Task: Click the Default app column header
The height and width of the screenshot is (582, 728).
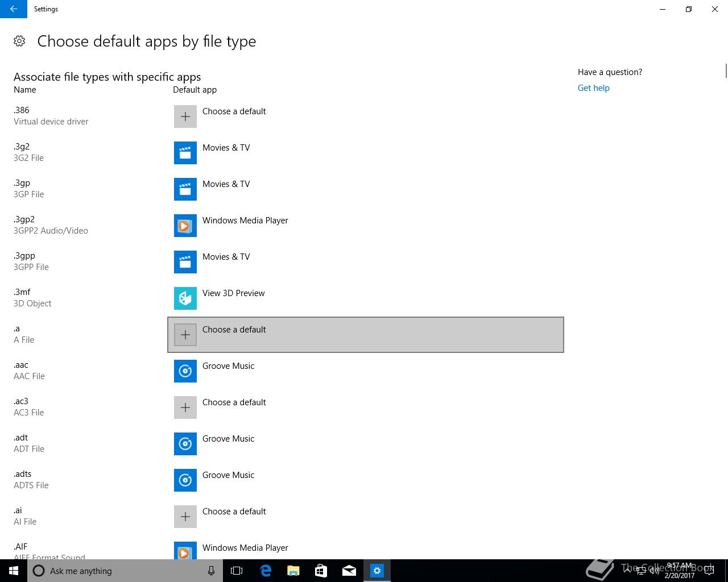Action: click(195, 90)
